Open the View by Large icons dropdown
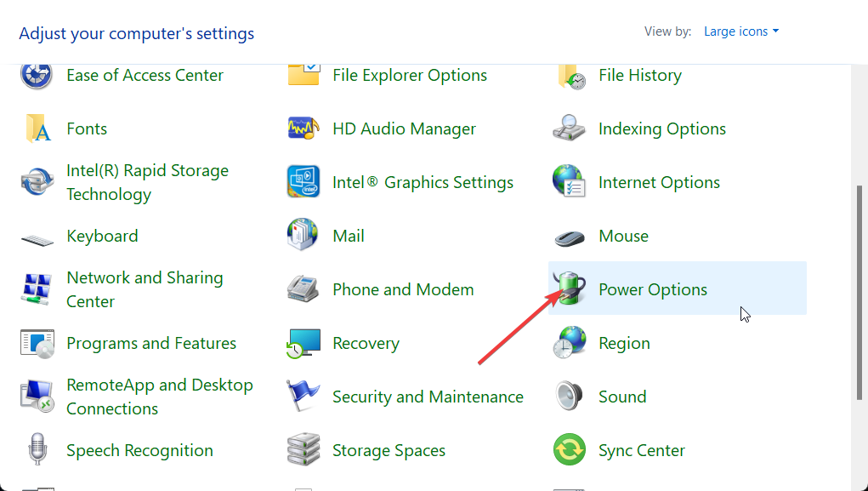This screenshot has width=868, height=491. [740, 32]
